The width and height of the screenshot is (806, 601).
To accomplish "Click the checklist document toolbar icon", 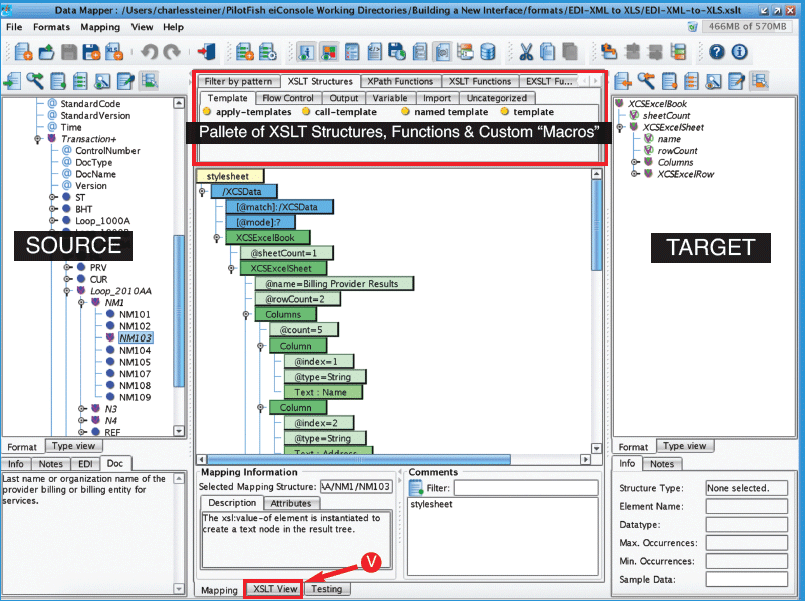I will point(352,52).
